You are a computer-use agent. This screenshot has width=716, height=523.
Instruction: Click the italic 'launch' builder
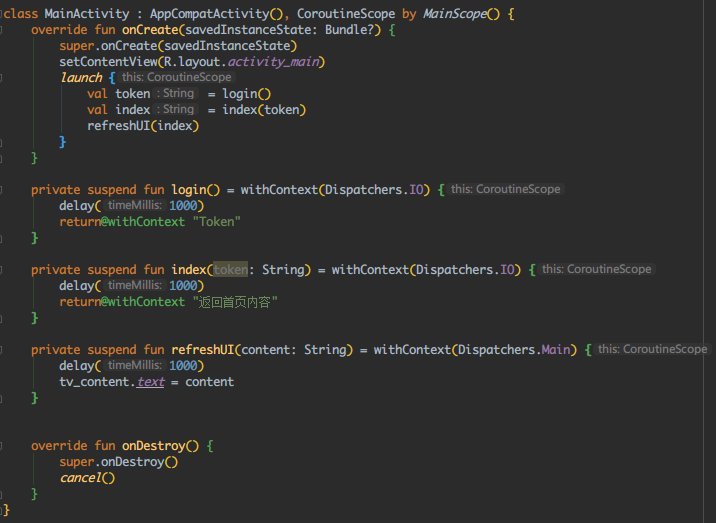pos(81,78)
